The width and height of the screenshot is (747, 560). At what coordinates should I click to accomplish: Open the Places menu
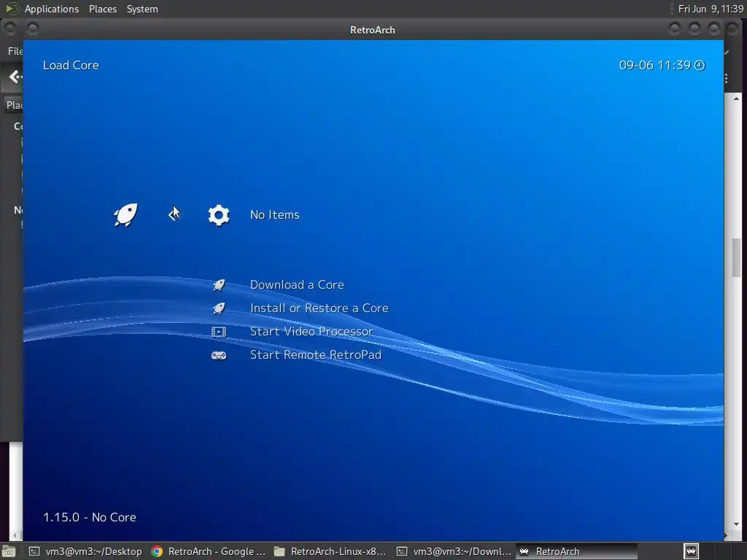coord(102,9)
